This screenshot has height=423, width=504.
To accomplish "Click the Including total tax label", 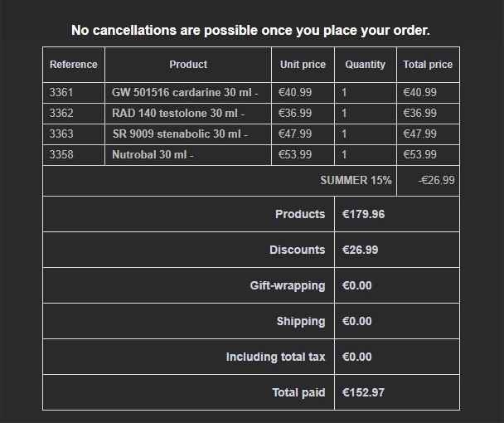I will [x=275, y=357].
